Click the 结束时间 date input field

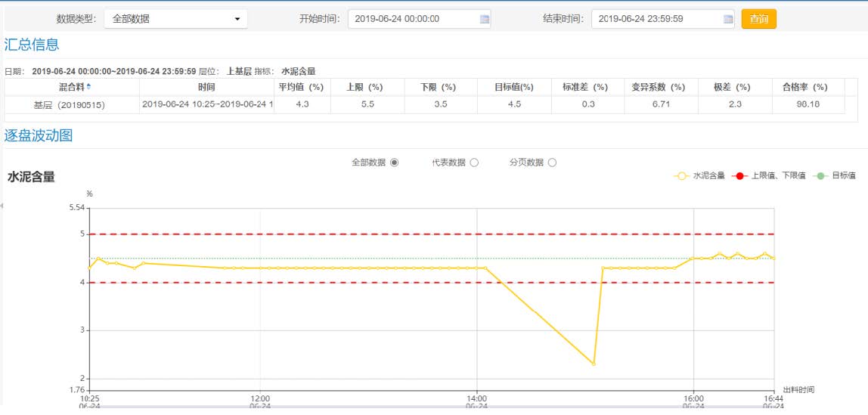pos(662,19)
